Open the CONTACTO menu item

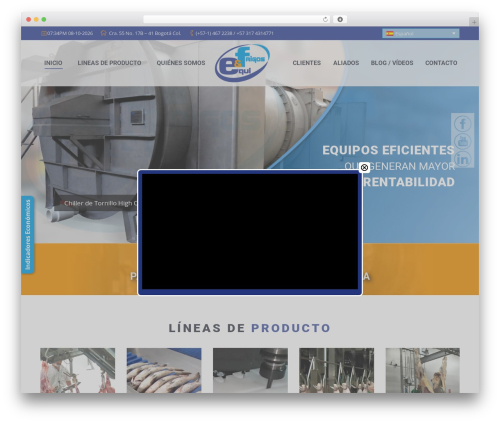click(x=441, y=63)
